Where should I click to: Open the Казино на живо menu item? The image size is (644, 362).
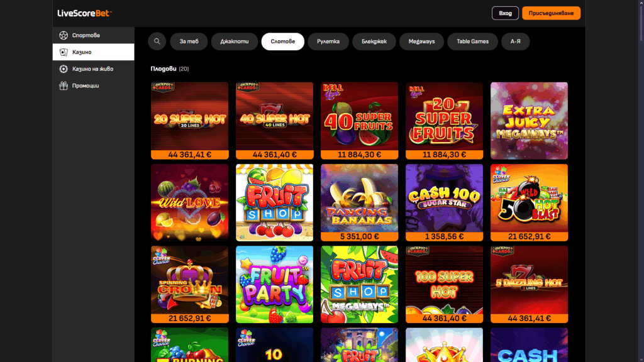tap(93, 69)
